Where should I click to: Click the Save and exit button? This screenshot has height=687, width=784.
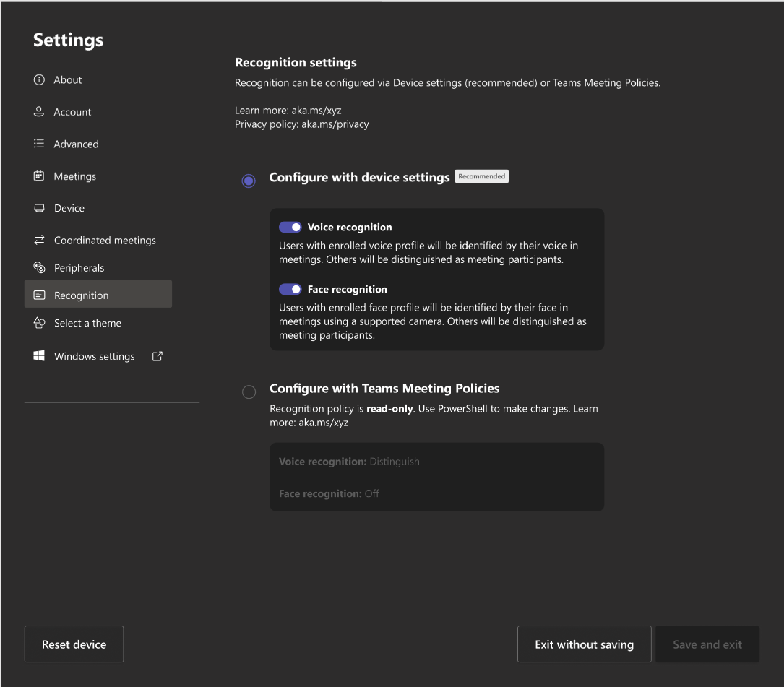pos(707,644)
